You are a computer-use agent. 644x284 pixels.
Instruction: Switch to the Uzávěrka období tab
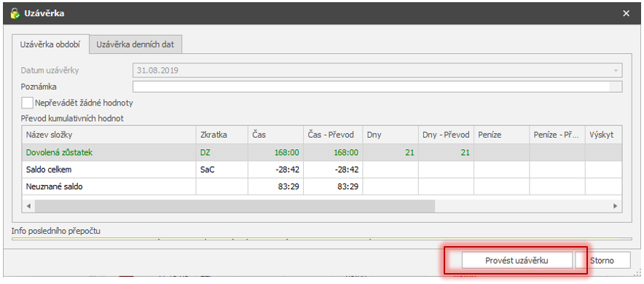[50, 44]
